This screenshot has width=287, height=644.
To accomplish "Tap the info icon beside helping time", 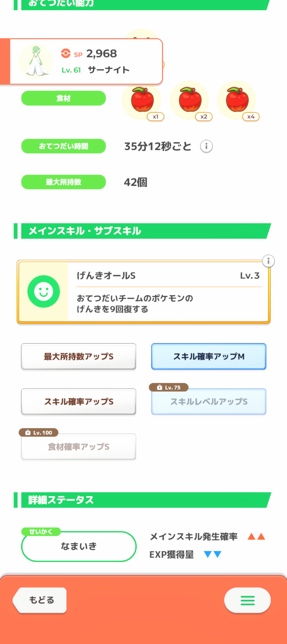I will tap(206, 146).
